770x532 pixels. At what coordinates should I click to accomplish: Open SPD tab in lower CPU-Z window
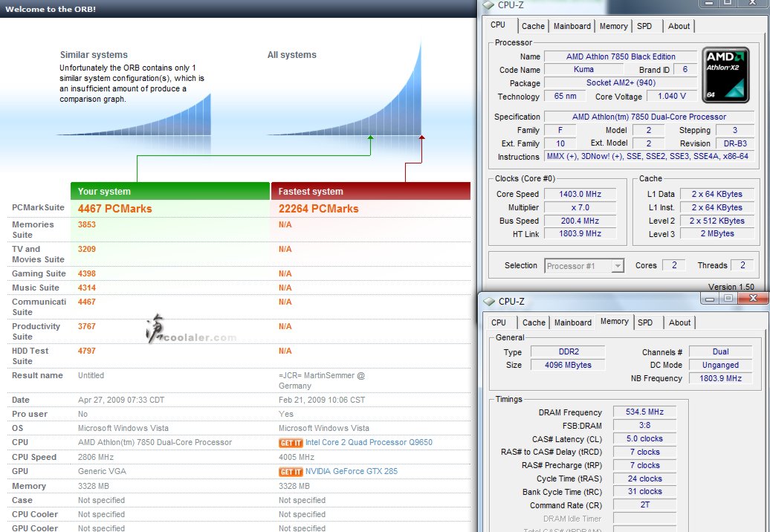[645, 322]
